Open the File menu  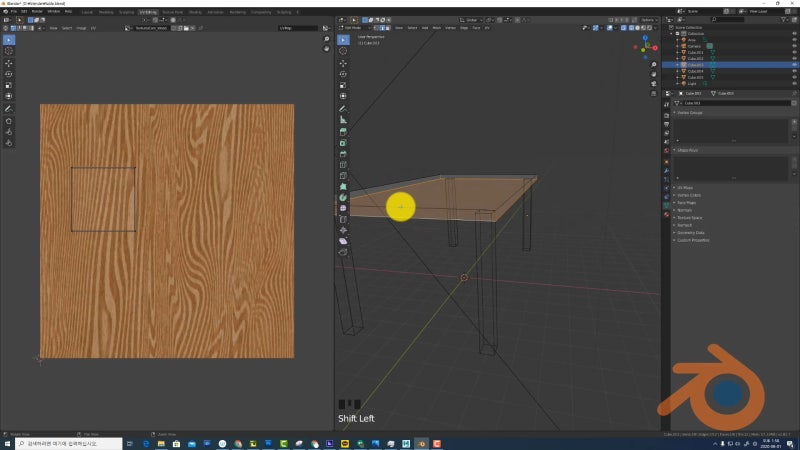[14, 11]
